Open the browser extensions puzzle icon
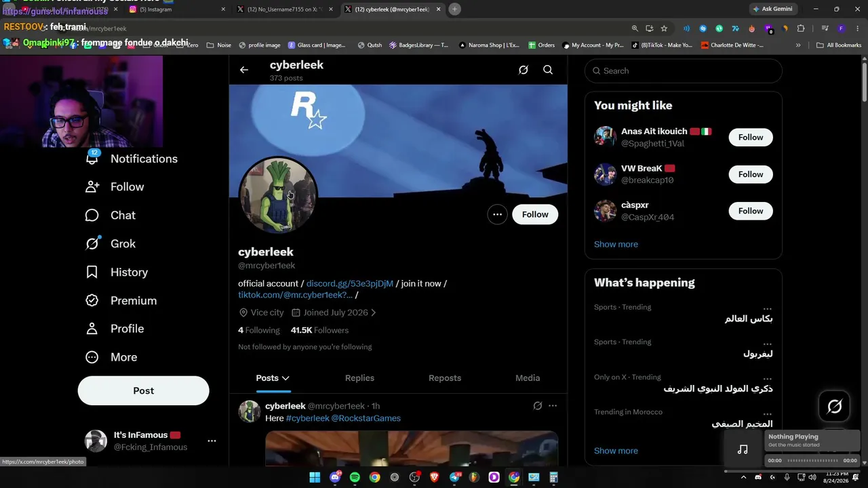868x488 pixels. click(x=801, y=28)
